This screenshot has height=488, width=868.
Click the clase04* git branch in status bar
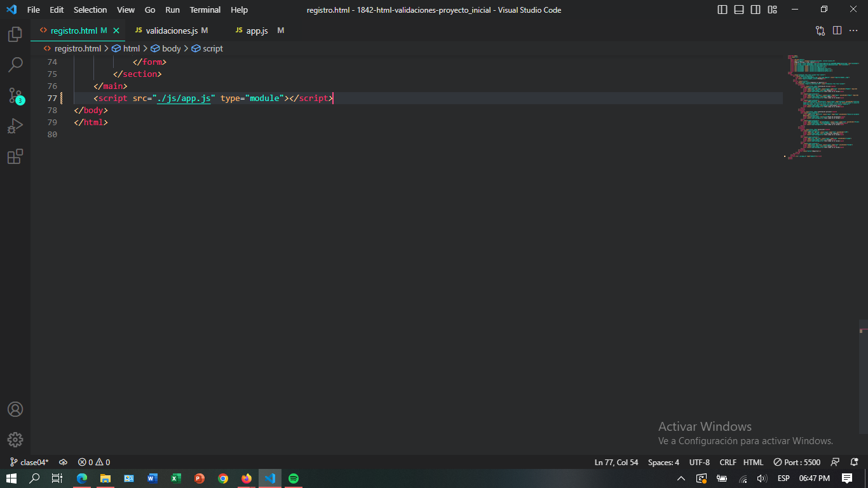point(29,462)
